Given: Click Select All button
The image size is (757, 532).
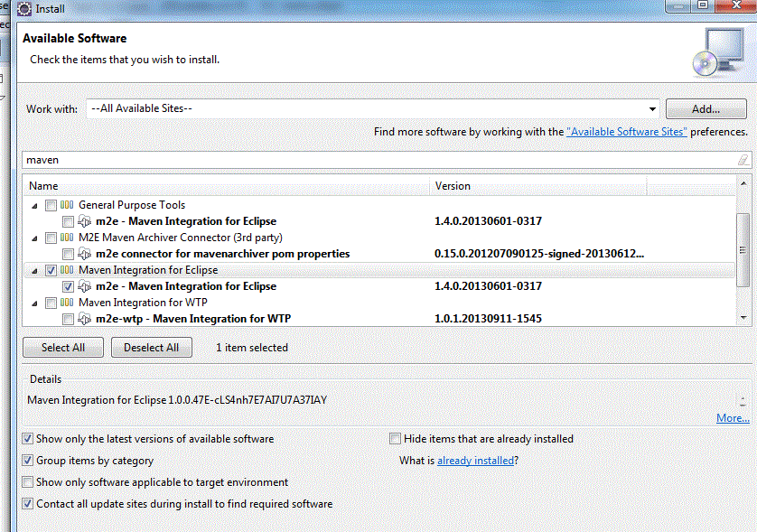Looking at the screenshot, I should (62, 348).
